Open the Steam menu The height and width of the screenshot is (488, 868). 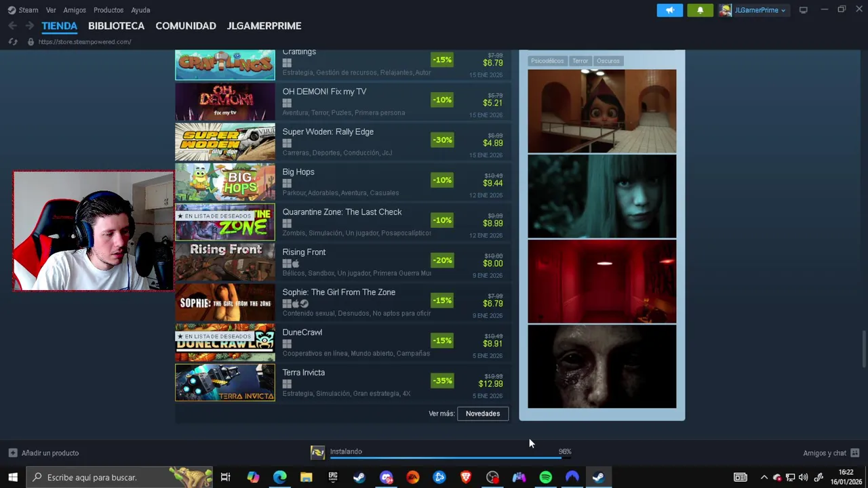point(28,10)
